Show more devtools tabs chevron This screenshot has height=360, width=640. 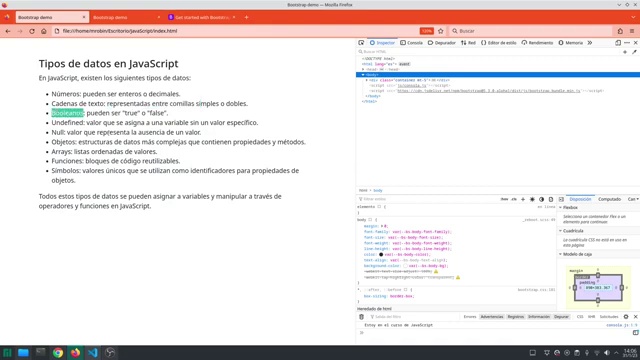[x=590, y=42]
